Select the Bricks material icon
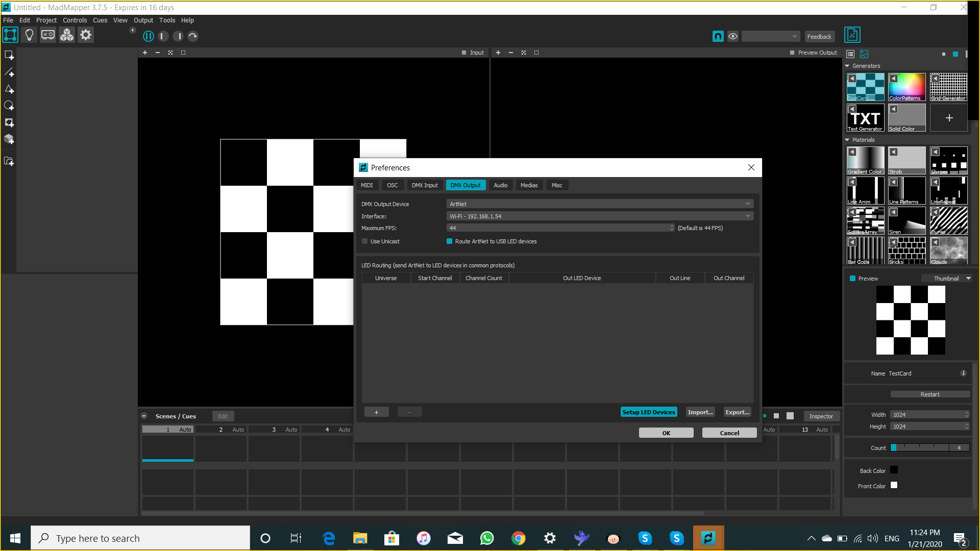The width and height of the screenshot is (980, 551). click(908, 252)
